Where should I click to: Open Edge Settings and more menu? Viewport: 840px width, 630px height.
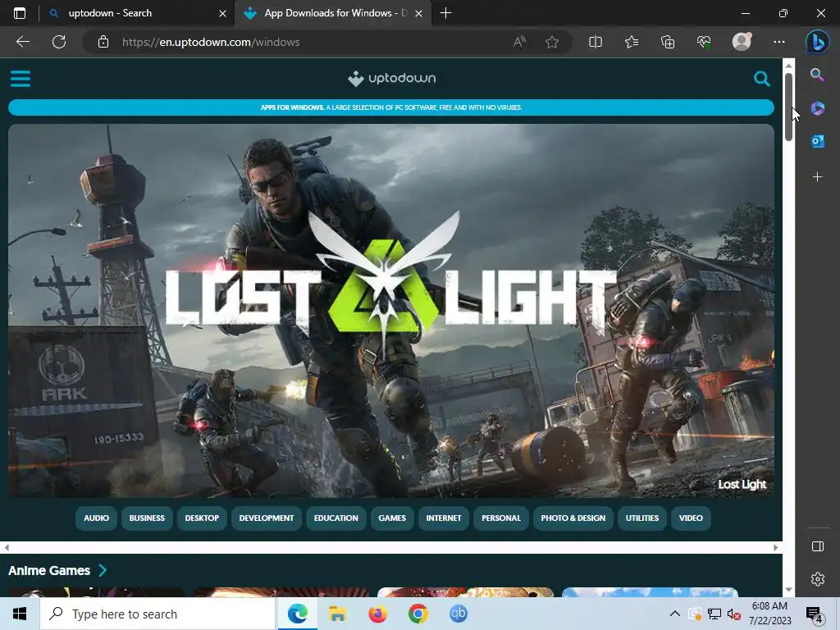point(779,42)
